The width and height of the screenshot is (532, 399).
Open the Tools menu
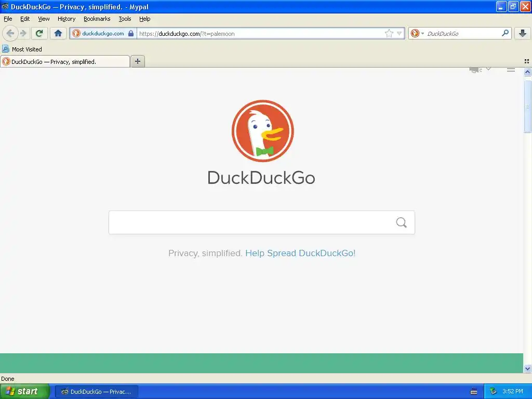click(125, 19)
